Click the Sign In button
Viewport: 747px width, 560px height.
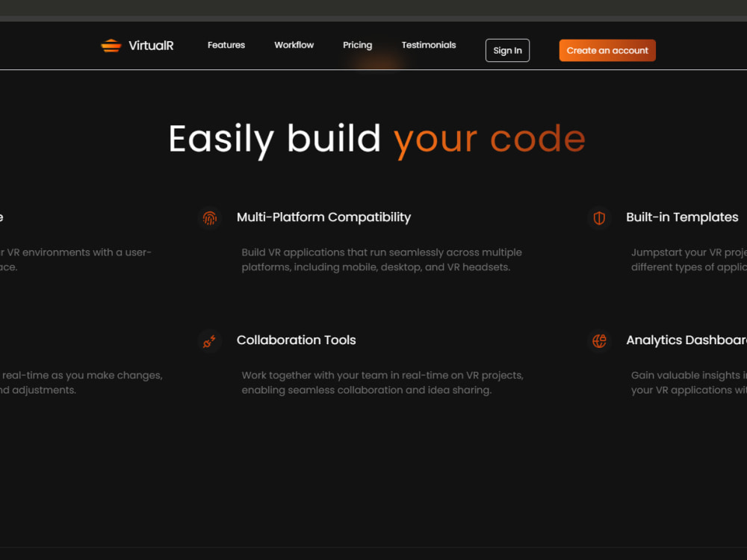pyautogui.click(x=507, y=51)
